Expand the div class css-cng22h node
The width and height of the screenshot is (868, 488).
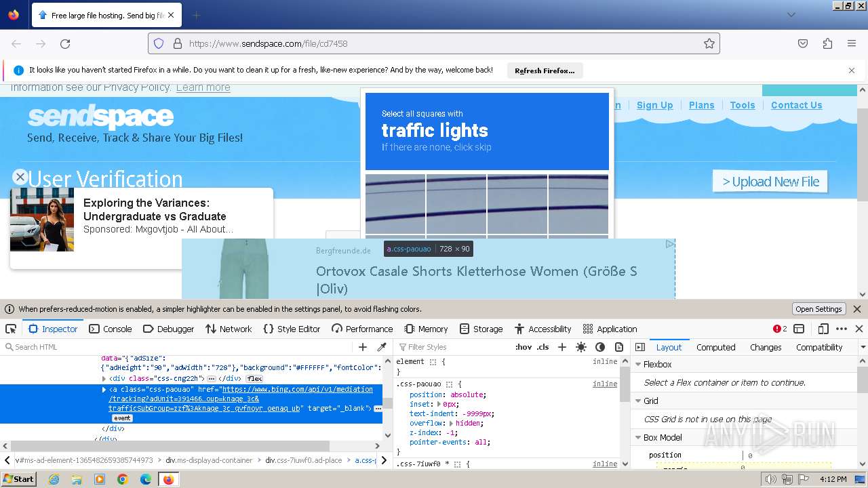coord(104,378)
